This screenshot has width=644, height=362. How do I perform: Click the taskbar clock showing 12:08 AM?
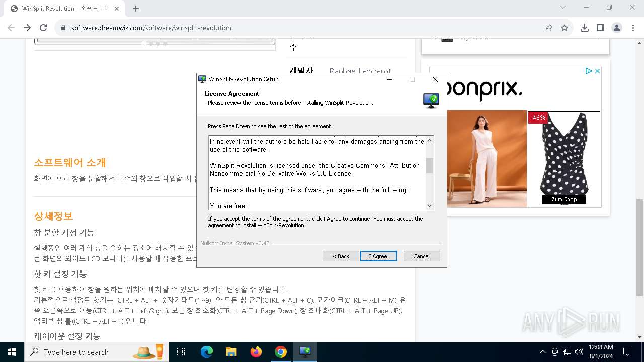[x=601, y=352]
